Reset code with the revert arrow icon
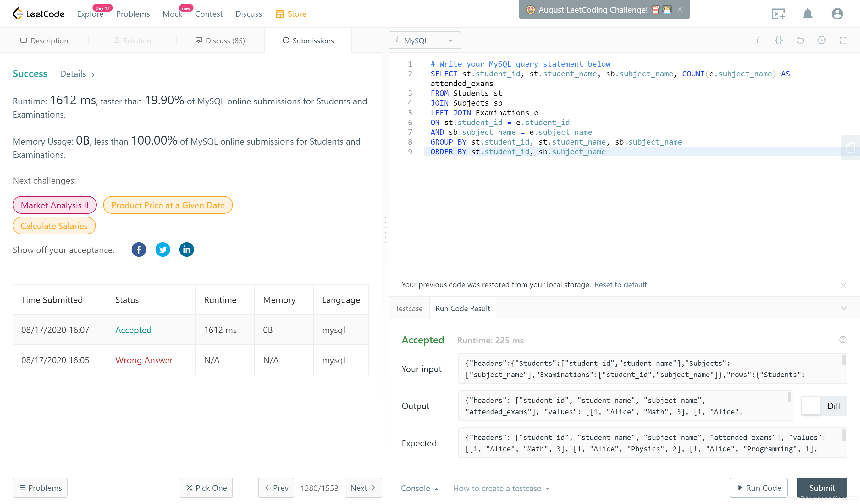This screenshot has height=504, width=860. tap(800, 41)
